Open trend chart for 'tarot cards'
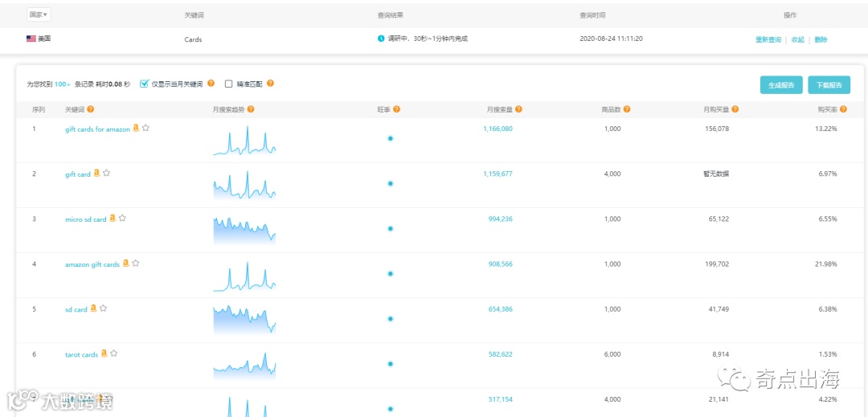 pos(244,365)
